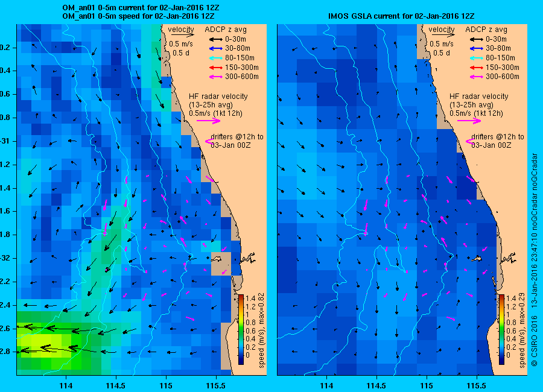Screen dimensions: 543x392
Task: Click the '150-300m' legend label in left map
Action: coord(242,68)
